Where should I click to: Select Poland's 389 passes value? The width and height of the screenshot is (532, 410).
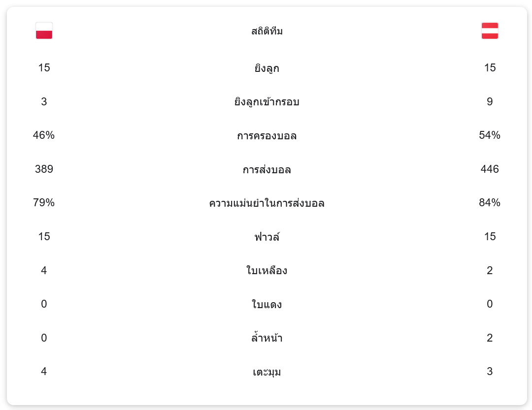tap(44, 169)
